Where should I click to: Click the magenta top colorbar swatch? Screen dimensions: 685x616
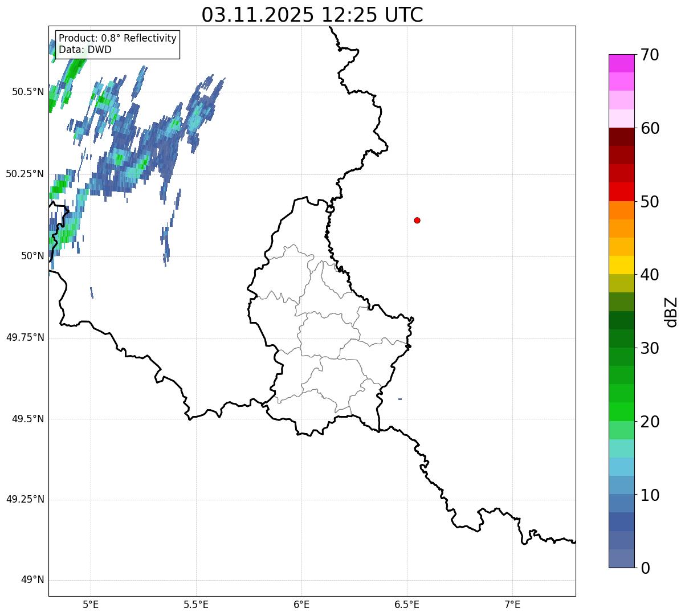tap(621, 63)
